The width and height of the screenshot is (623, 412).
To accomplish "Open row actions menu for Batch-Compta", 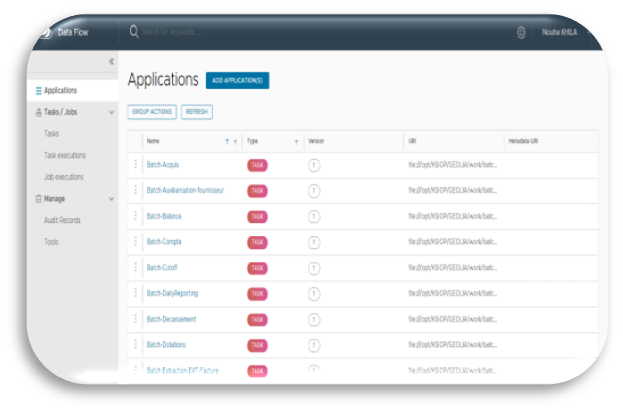I will pos(135,241).
